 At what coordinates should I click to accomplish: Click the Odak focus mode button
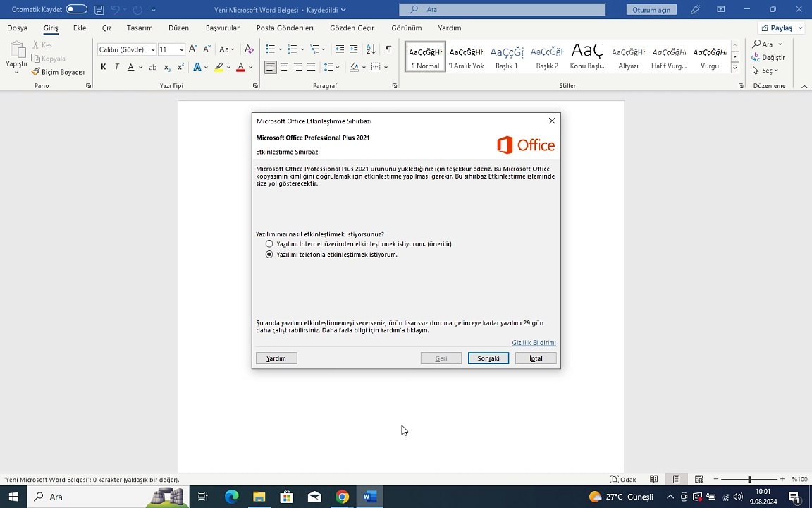[x=624, y=480]
